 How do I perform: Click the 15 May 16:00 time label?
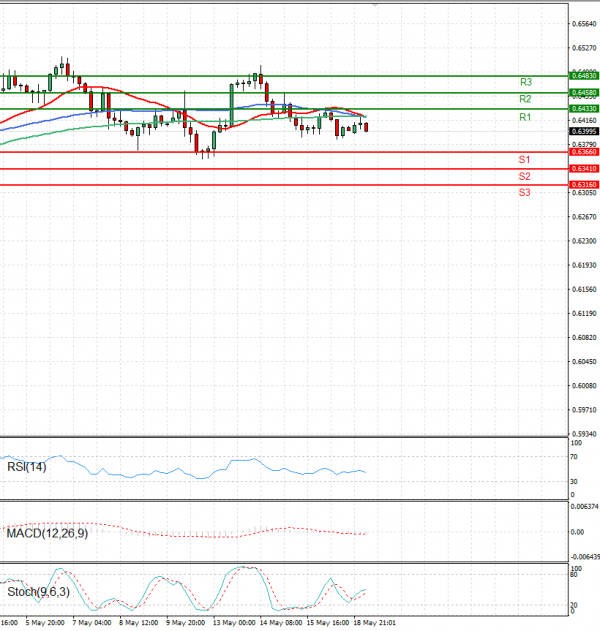click(x=328, y=623)
